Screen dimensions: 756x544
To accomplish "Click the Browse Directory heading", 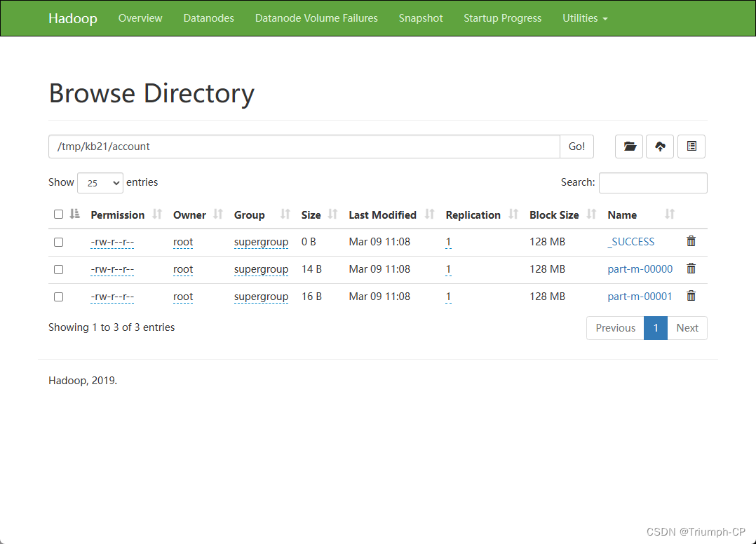I will (151, 93).
